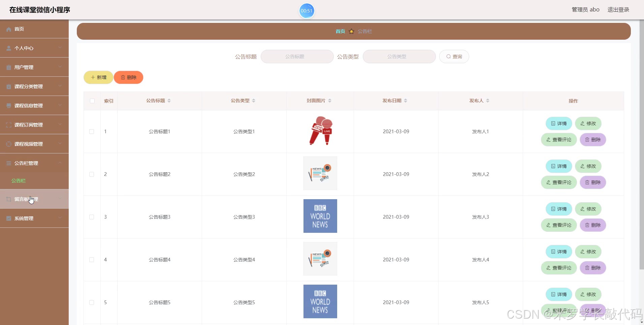Open 用户管理 via its sidebar icon

coord(8,67)
